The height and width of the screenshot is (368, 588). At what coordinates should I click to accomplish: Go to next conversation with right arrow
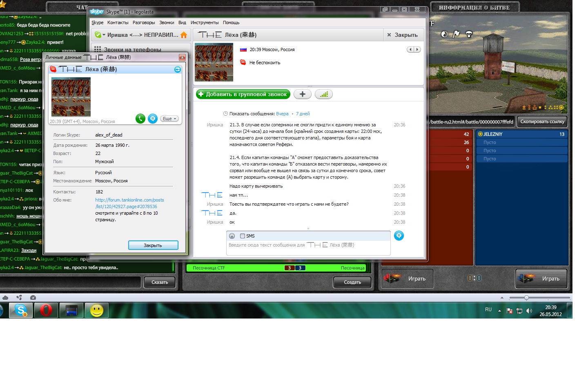click(417, 49)
